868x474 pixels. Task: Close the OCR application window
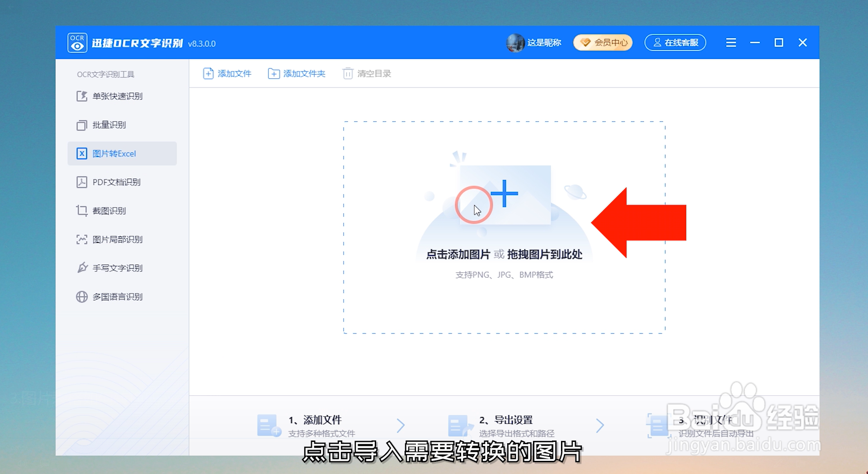coord(803,43)
